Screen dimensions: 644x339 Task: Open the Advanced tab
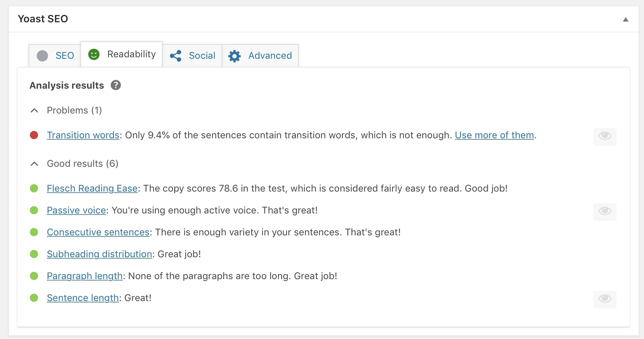point(260,55)
